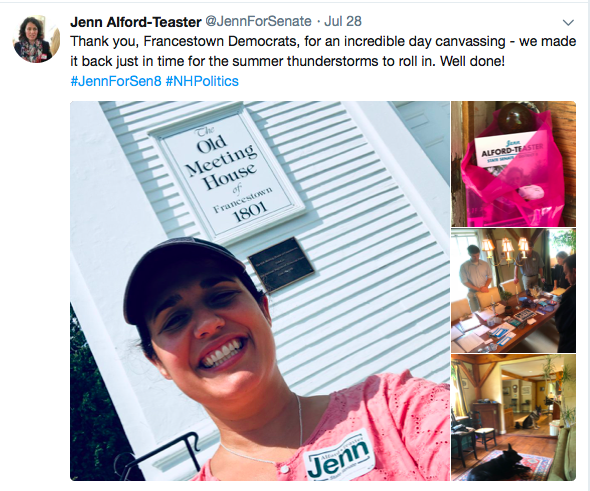Click the Jenn campaign sticker in photo
Screen dimensions: 590x491
click(338, 454)
